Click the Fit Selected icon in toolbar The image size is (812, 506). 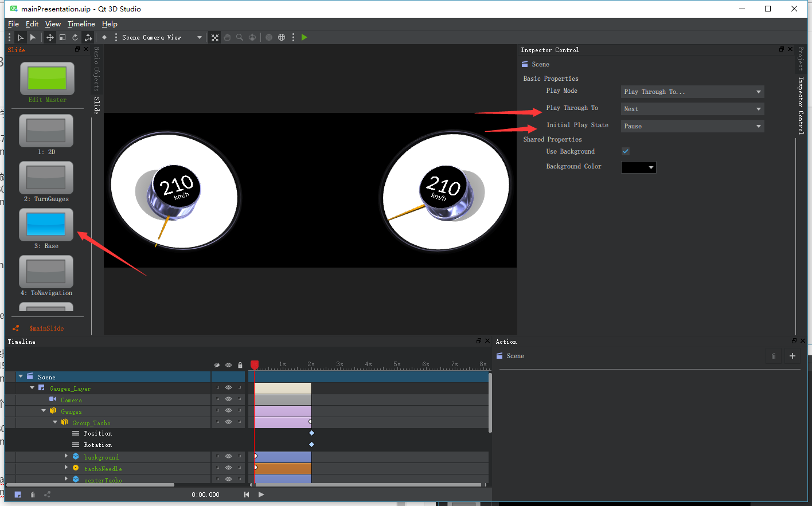(215, 37)
